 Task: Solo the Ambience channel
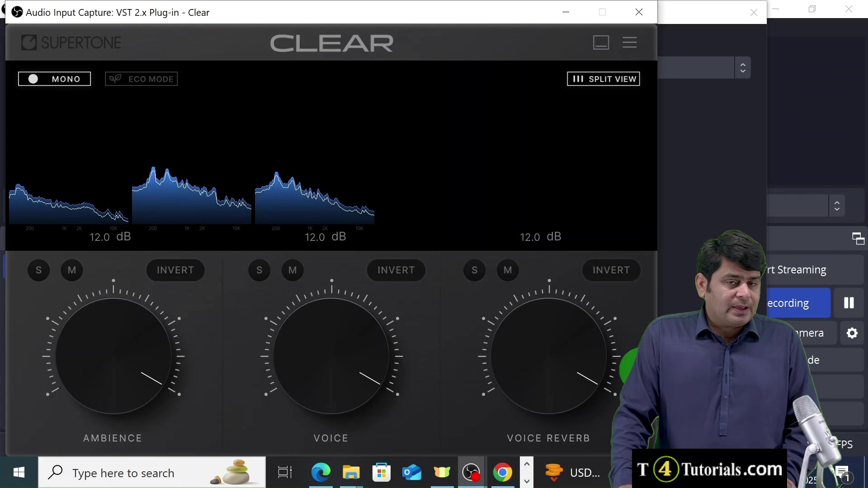click(39, 270)
